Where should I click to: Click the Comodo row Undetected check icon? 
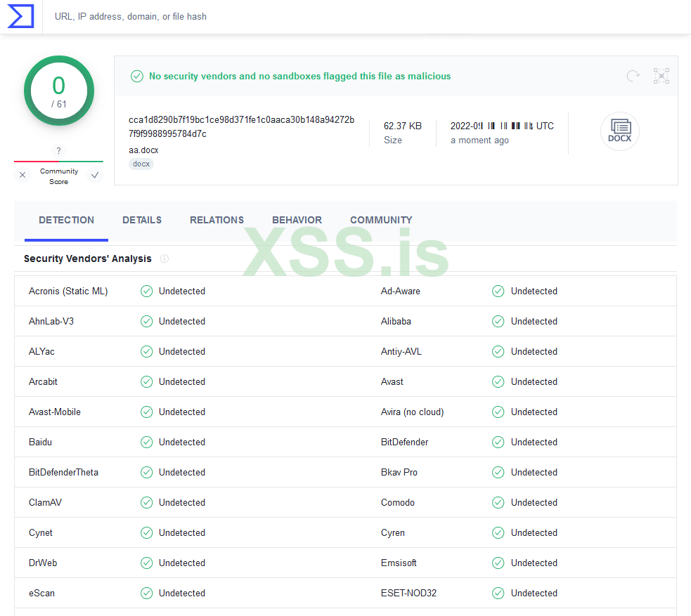point(498,502)
